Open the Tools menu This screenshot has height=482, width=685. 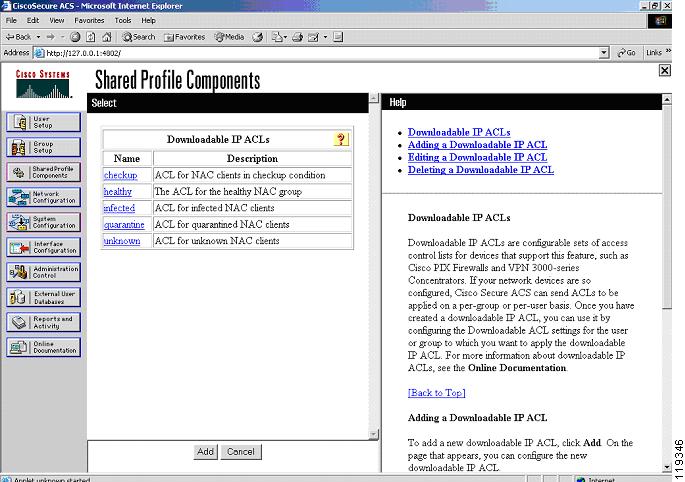(123, 20)
